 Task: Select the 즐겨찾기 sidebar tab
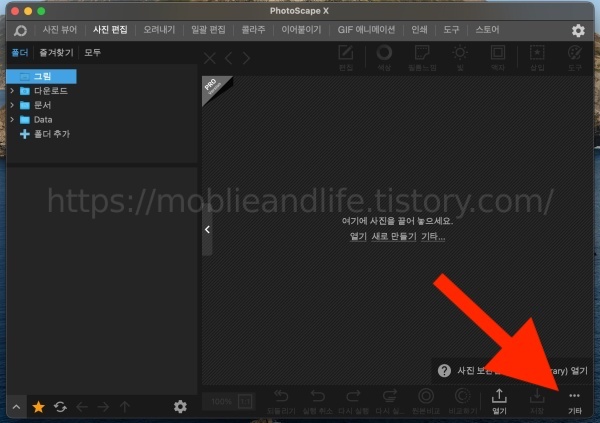click(x=56, y=52)
